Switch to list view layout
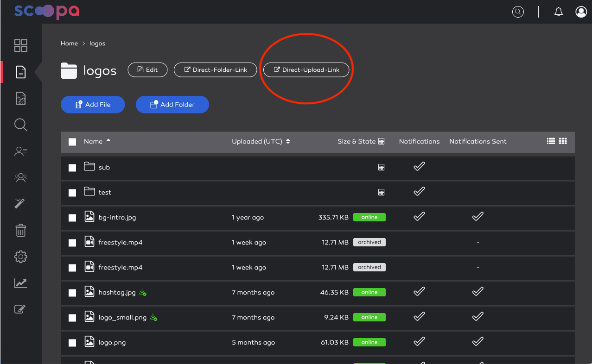 pos(551,141)
